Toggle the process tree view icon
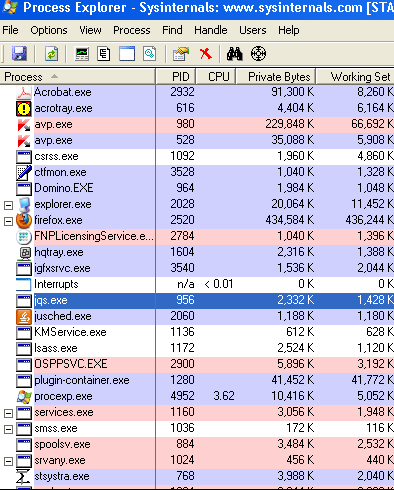Viewport: 394px width, 490px height. pyautogui.click(x=104, y=53)
